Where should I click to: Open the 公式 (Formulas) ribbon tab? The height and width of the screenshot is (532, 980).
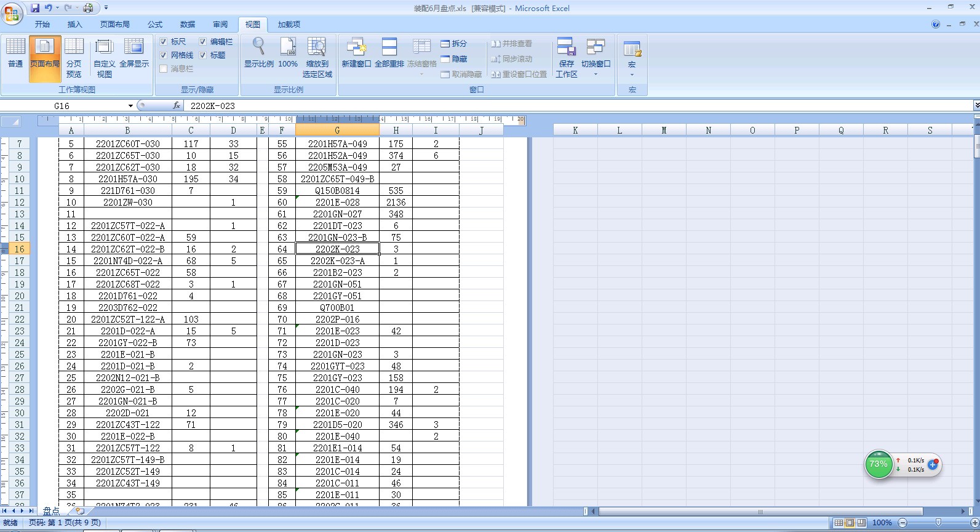click(x=155, y=25)
